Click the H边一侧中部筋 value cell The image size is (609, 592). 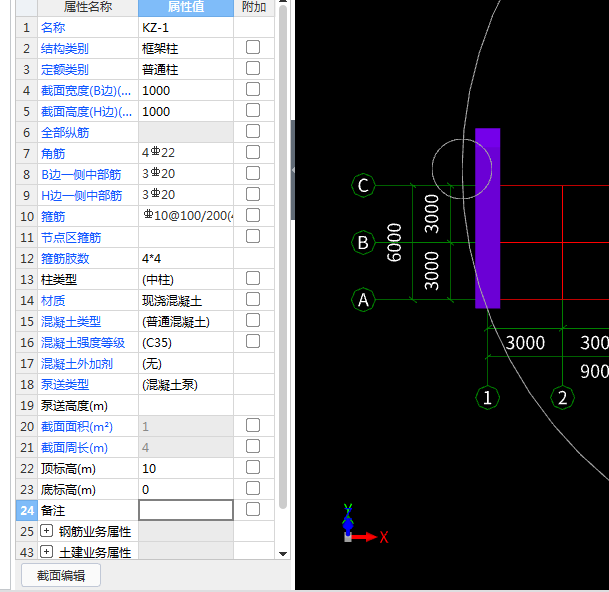coord(186,195)
